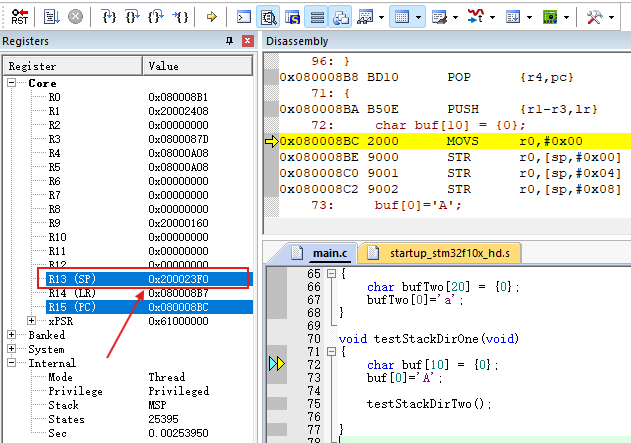This screenshot has width=631, height=443.
Task: Click the Sec value 0.00253950
Action: pos(178,433)
